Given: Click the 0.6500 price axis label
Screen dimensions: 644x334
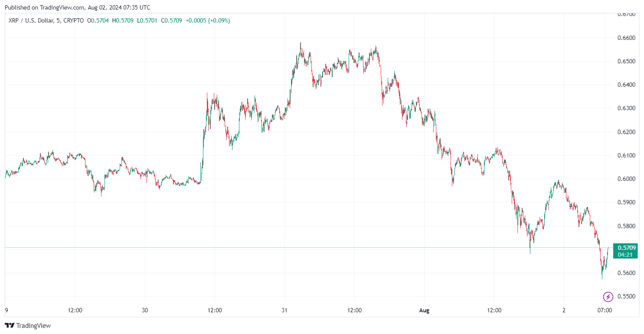Looking at the screenshot, I should [x=626, y=61].
